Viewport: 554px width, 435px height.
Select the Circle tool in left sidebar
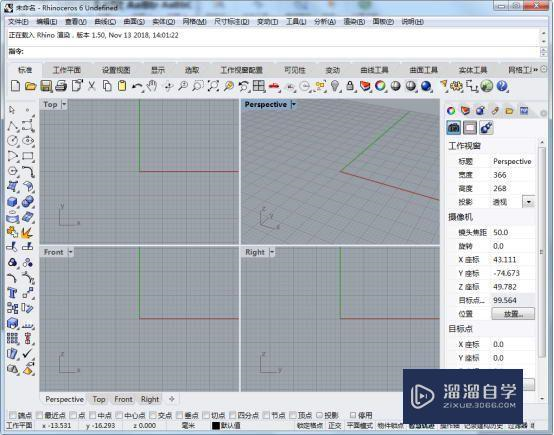(13, 141)
